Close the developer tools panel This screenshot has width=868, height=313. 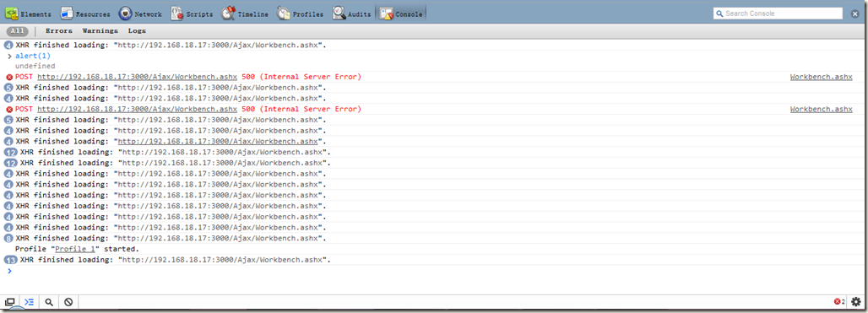[x=854, y=13]
